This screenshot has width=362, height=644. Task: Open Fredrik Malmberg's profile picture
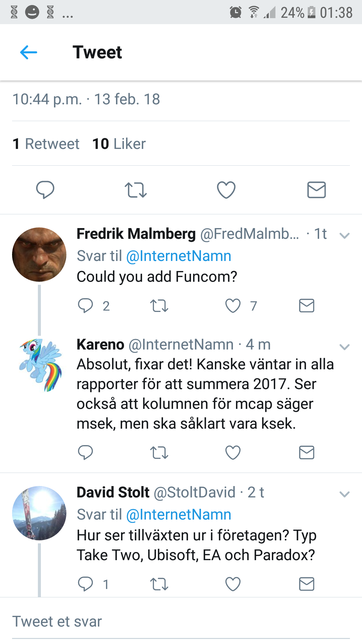coord(39,255)
